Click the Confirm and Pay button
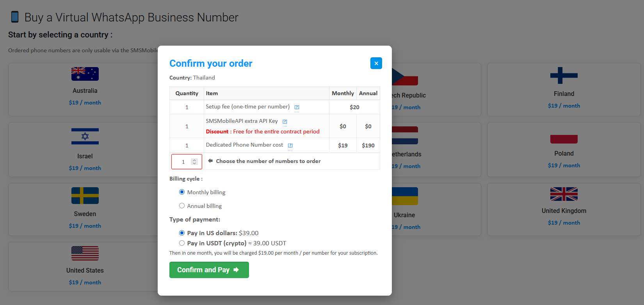 coord(209,270)
